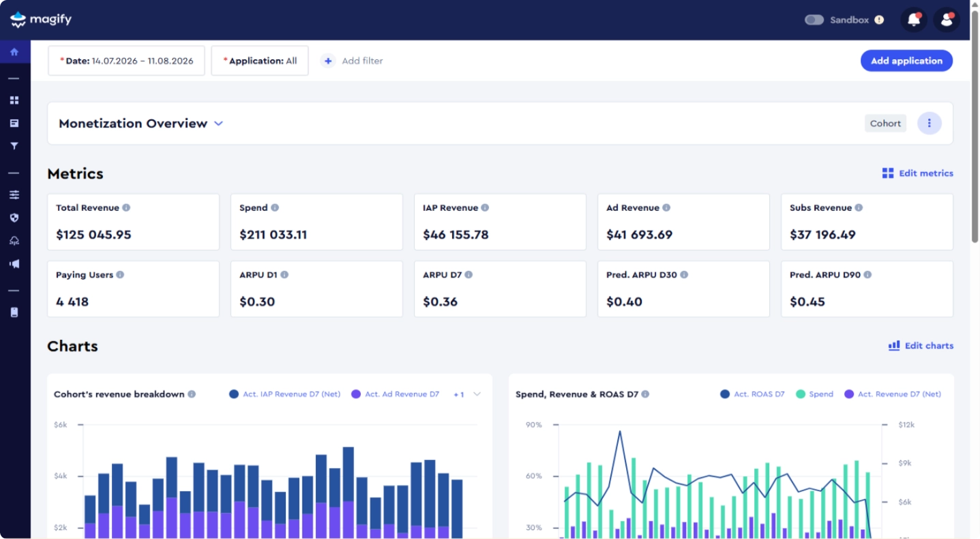Viewport: 980px width, 539px height.
Task: Click the magify logo
Action: [x=41, y=20]
